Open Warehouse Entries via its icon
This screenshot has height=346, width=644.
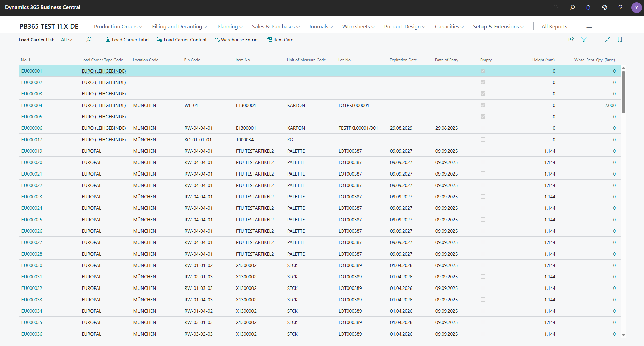pyautogui.click(x=216, y=39)
